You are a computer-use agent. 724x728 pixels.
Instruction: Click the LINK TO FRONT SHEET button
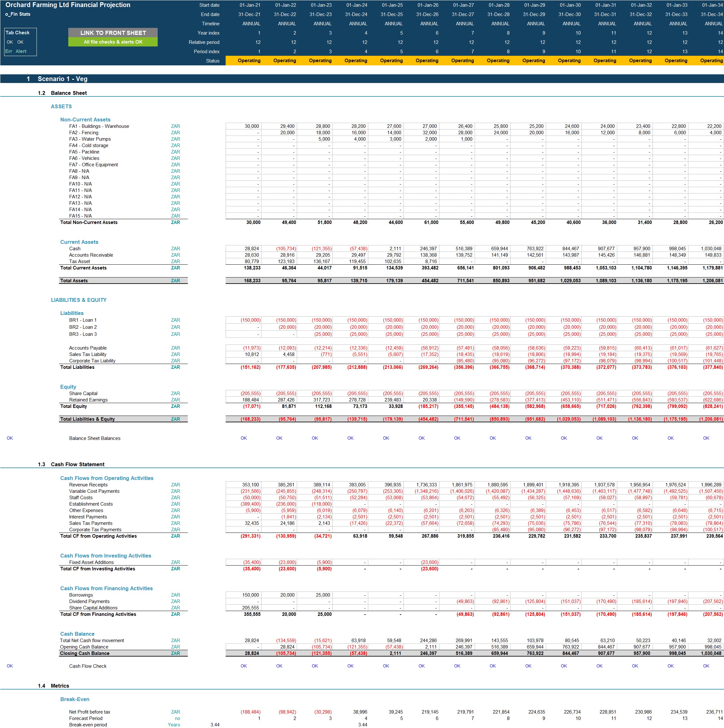pyautogui.click(x=113, y=33)
